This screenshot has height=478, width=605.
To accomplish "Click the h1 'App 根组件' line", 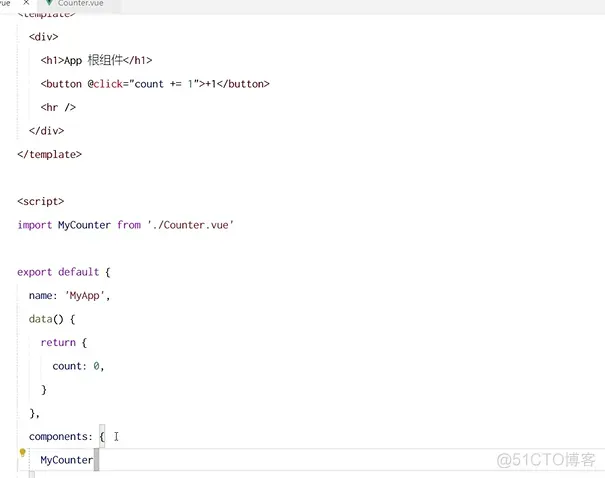I will point(96,60).
